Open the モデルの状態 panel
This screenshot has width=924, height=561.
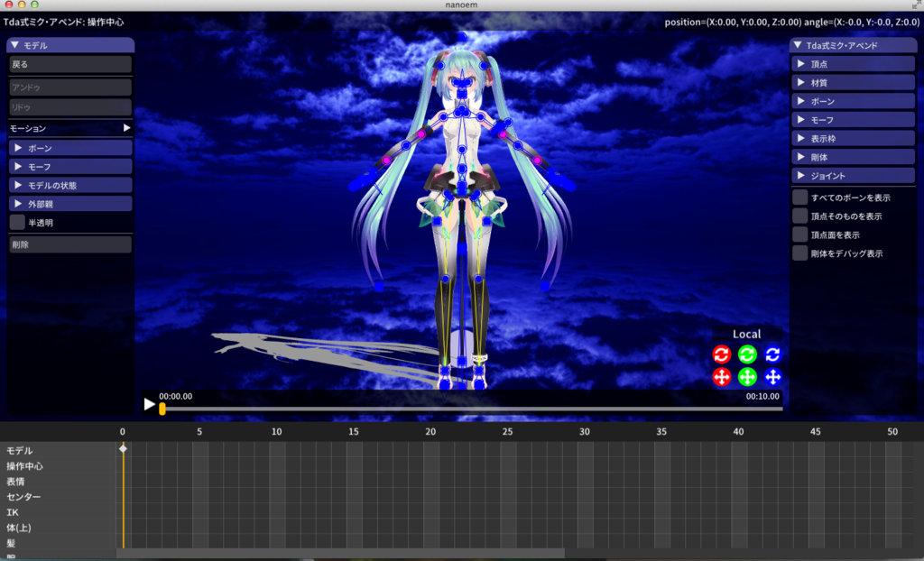click(69, 185)
